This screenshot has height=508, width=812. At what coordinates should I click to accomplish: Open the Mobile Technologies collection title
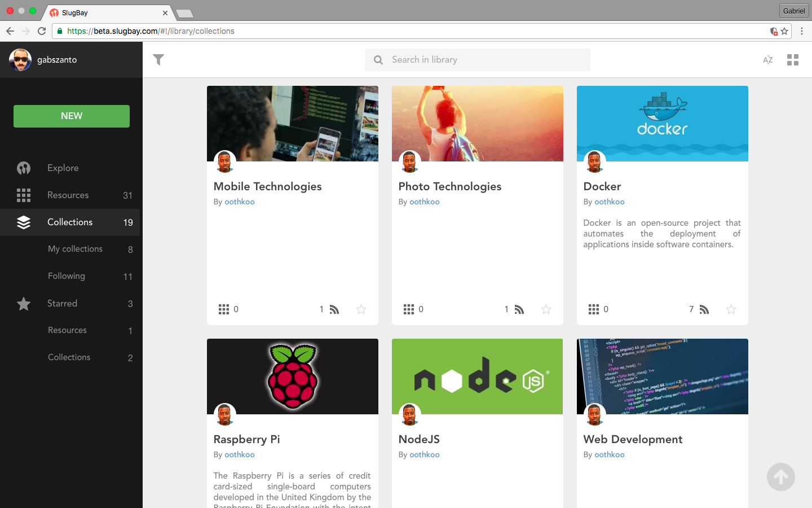click(268, 186)
